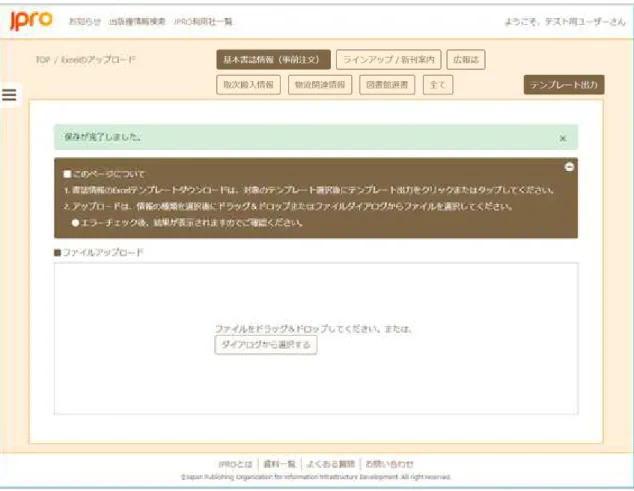
Task: Open JPRO利用社一覧 in top navigation
Action: [203, 21]
